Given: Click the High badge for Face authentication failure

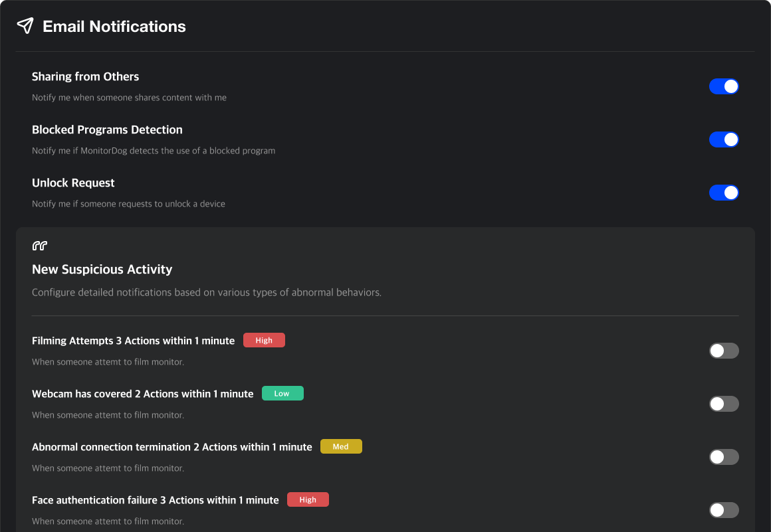Looking at the screenshot, I should (308, 499).
